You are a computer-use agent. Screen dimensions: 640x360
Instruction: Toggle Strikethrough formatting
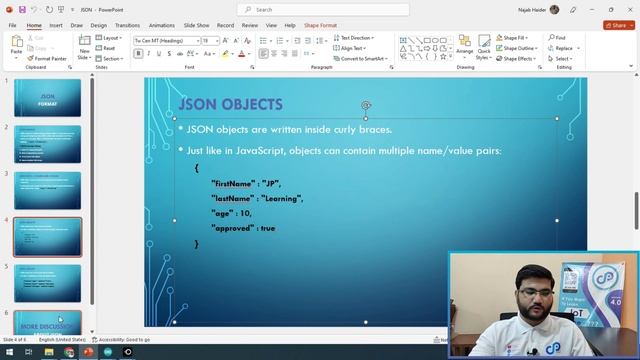180,53
